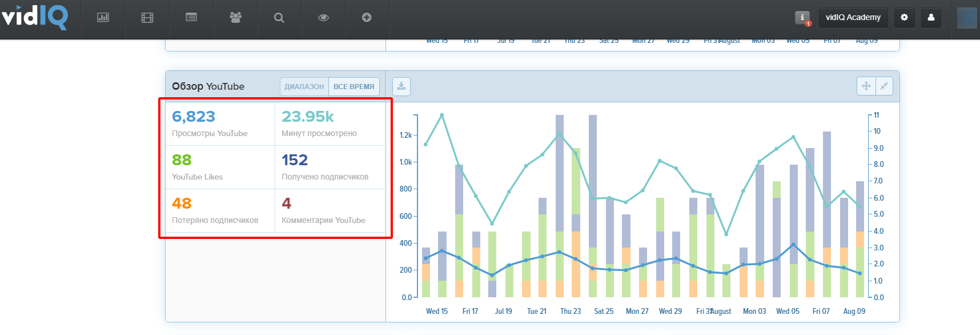This screenshot has width=980, height=335.
Task: Switch to ВСЕ ВРЕМЯ view
Action: (354, 86)
